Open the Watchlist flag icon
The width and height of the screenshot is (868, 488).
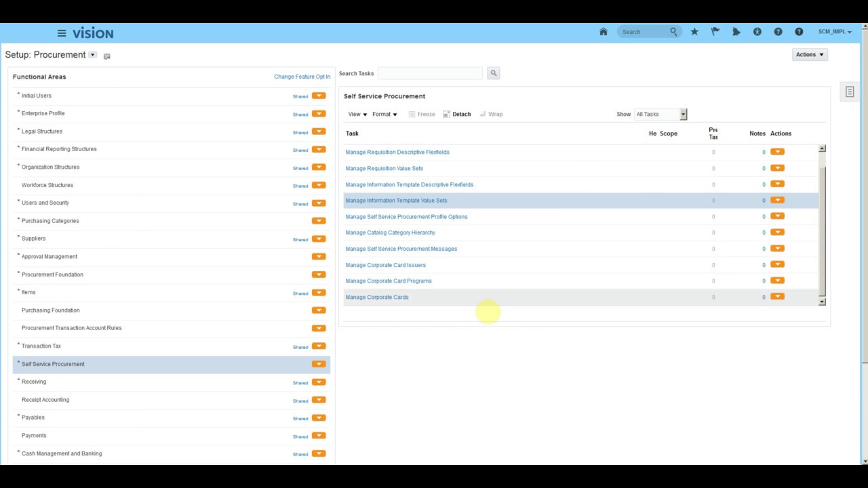(x=715, y=32)
